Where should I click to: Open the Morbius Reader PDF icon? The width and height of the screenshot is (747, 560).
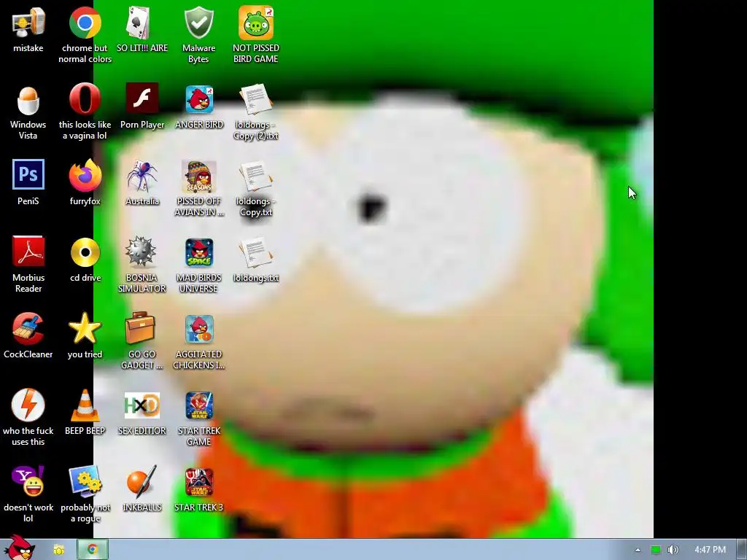28,252
